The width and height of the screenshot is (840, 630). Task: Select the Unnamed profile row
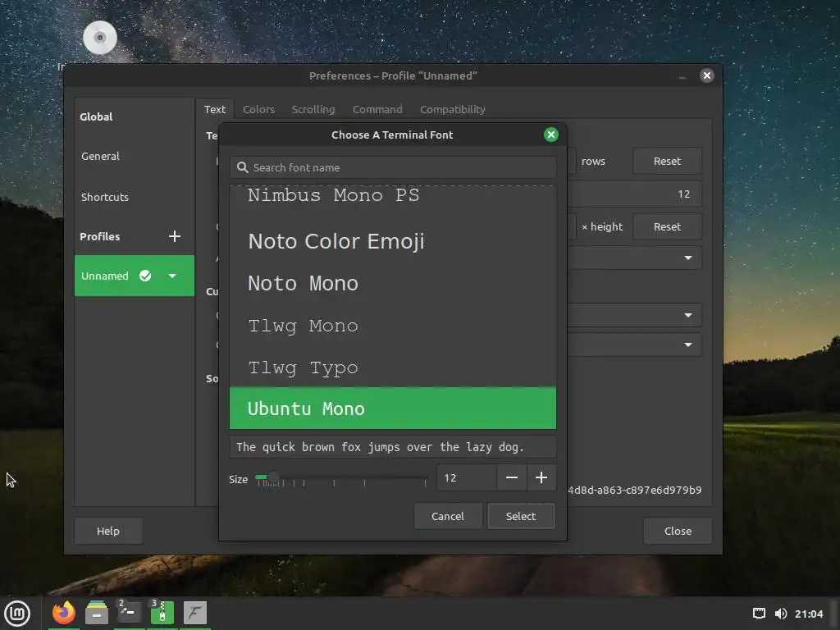(x=134, y=276)
